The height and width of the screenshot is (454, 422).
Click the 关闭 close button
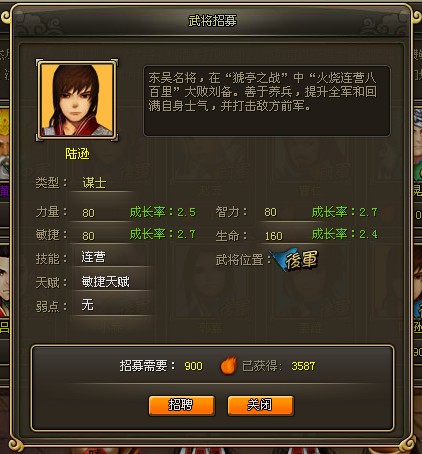click(x=261, y=405)
